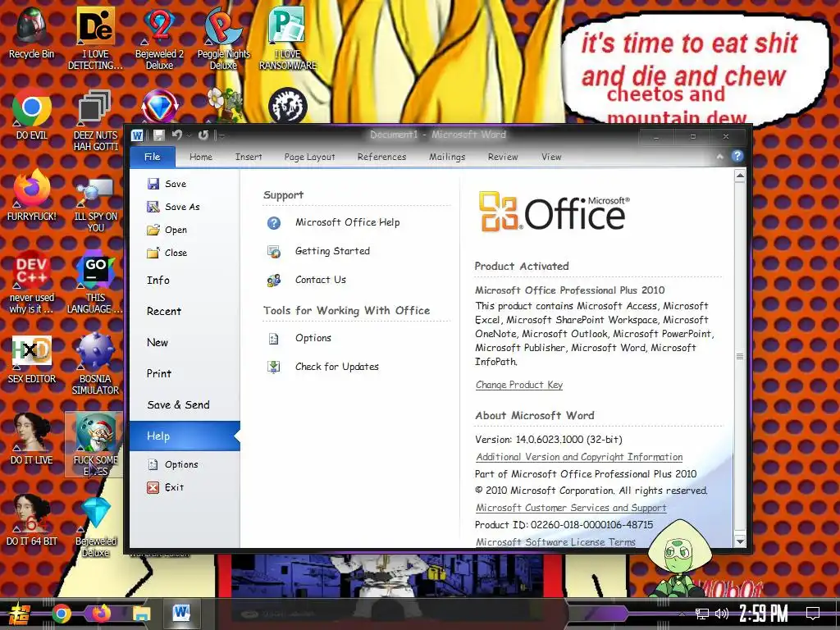
Task: Click Check for Updates
Action: [x=322, y=367]
